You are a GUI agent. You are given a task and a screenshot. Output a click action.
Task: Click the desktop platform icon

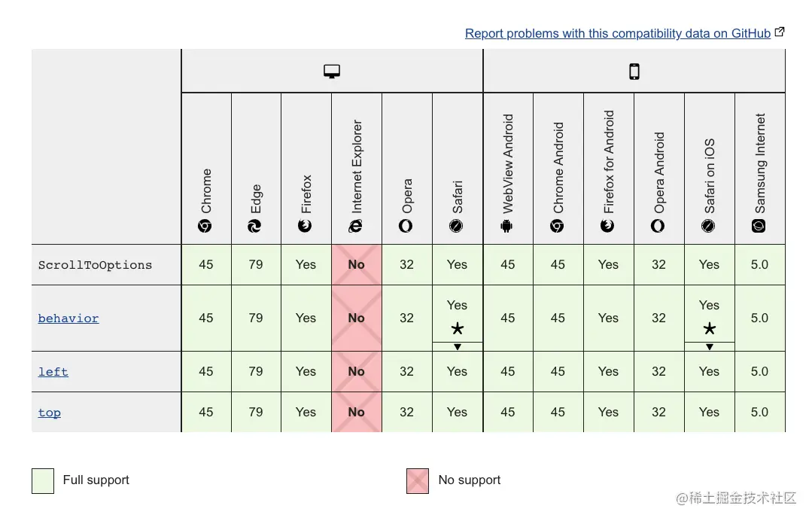[x=332, y=72]
